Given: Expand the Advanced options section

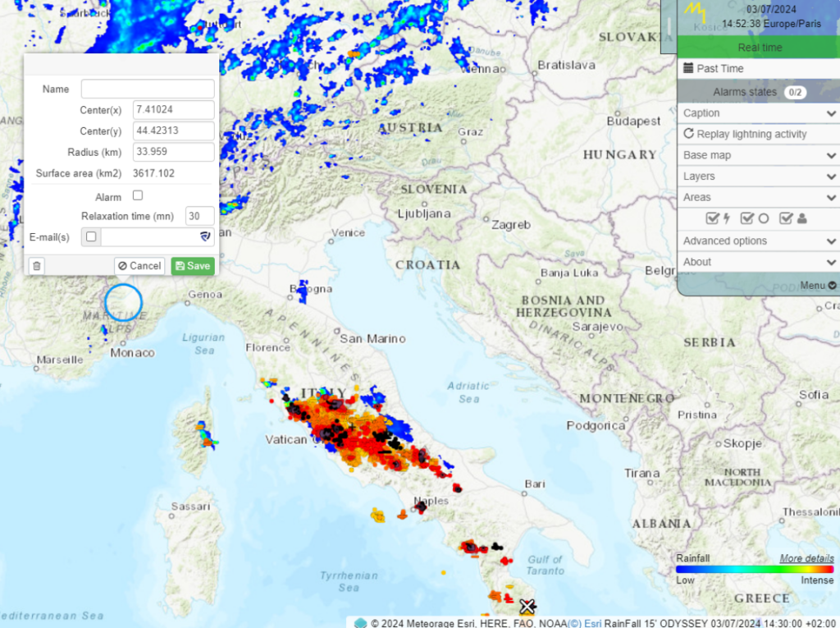Looking at the screenshot, I should pyautogui.click(x=757, y=241).
